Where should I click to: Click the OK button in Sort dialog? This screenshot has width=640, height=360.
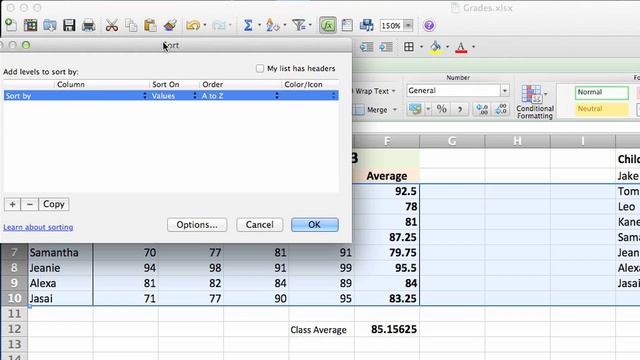[x=315, y=224]
